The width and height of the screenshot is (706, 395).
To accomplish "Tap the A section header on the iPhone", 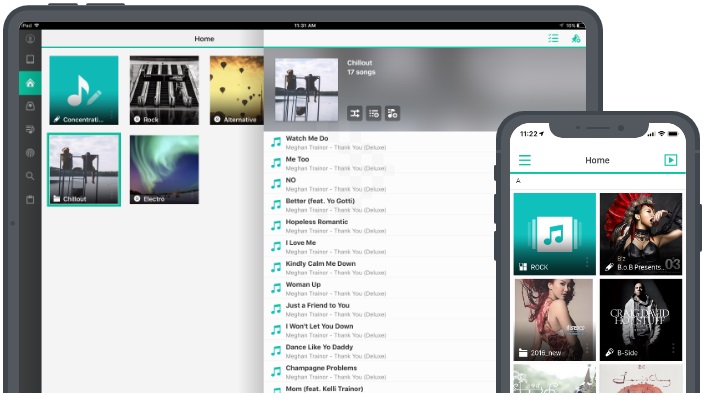I will 518,181.
